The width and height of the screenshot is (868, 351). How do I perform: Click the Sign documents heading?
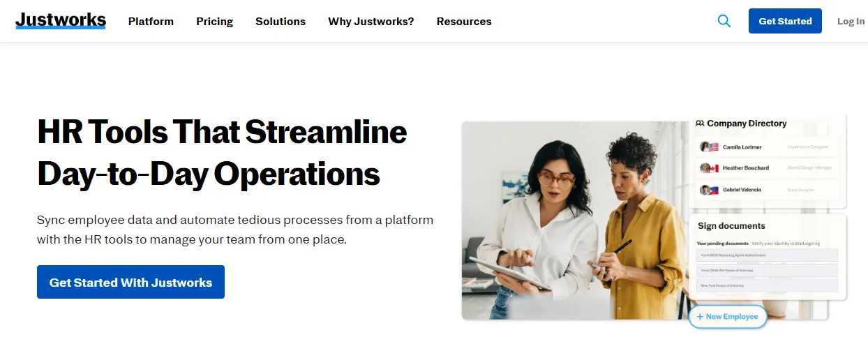(x=731, y=226)
